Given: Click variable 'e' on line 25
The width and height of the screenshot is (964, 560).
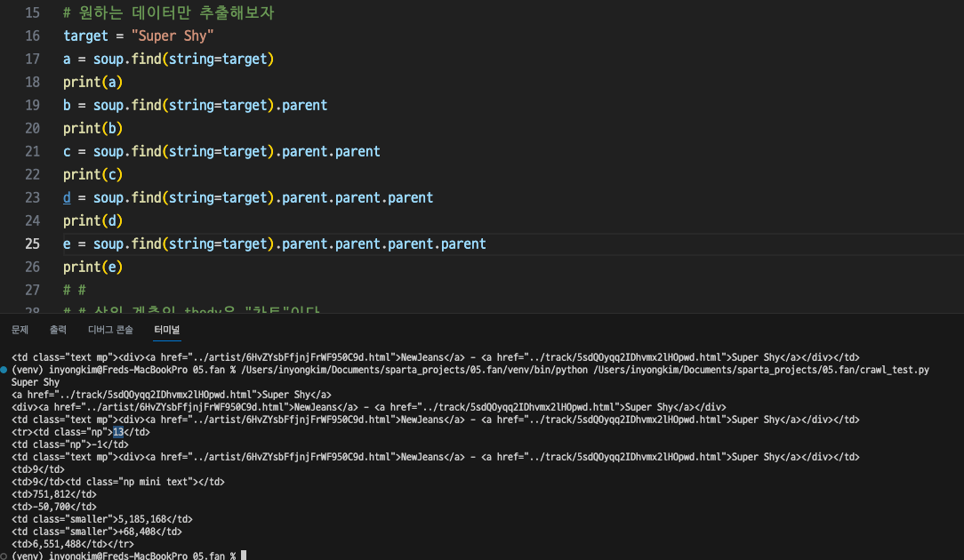Looking at the screenshot, I should pyautogui.click(x=67, y=244).
